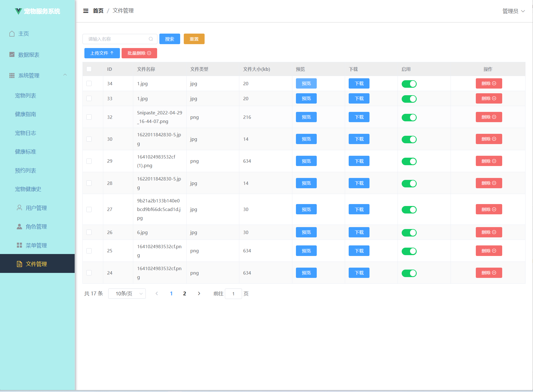Toggle off the switch for file ID 24
This screenshot has height=392, width=533.
coord(409,273)
